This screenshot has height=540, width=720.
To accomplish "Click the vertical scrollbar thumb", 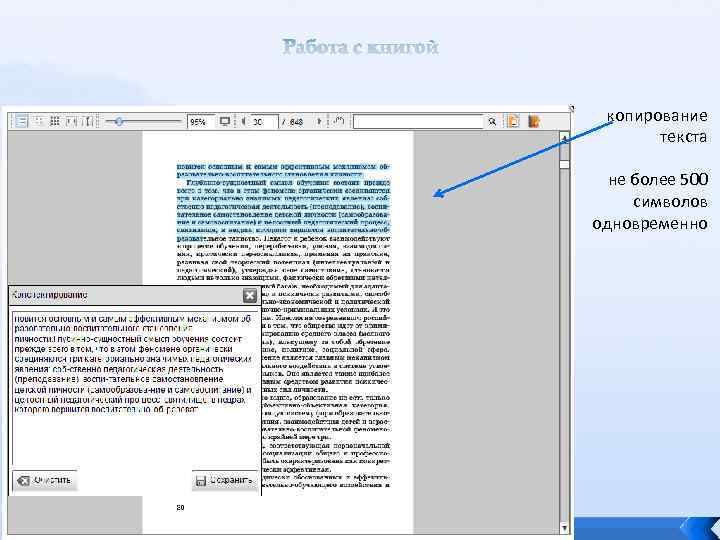I will 564,164.
